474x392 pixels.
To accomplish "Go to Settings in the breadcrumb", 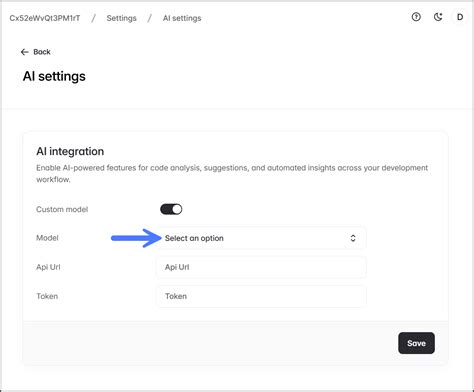I will coord(121,18).
